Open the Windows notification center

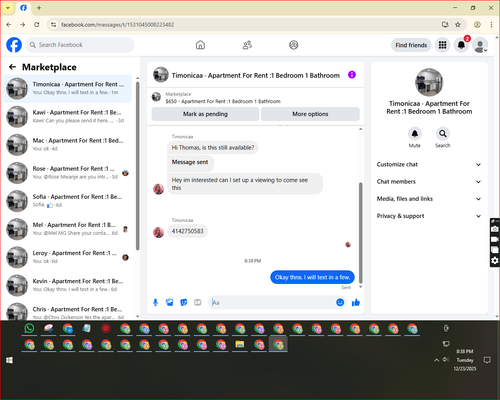coord(487,360)
